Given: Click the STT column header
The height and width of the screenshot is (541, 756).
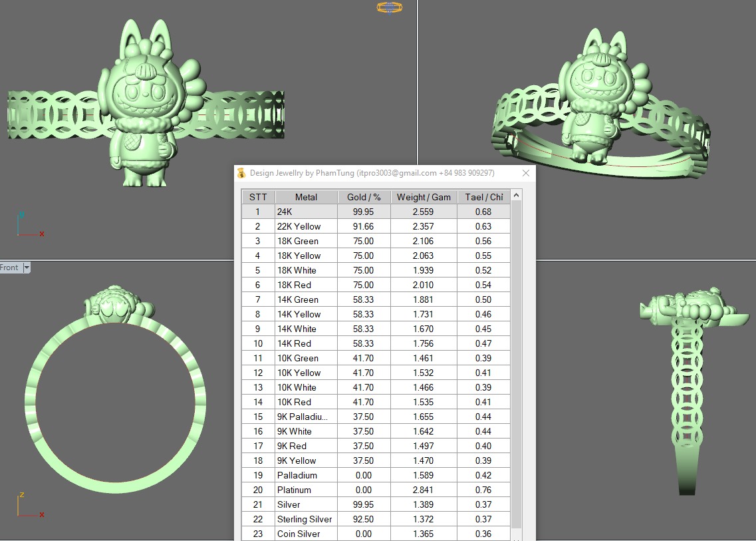Looking at the screenshot, I should [x=258, y=197].
